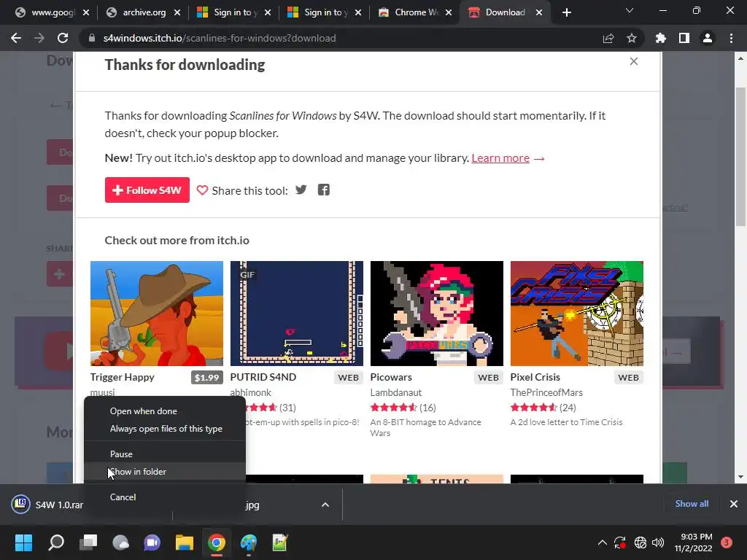Open the volume control in tray

click(658, 542)
